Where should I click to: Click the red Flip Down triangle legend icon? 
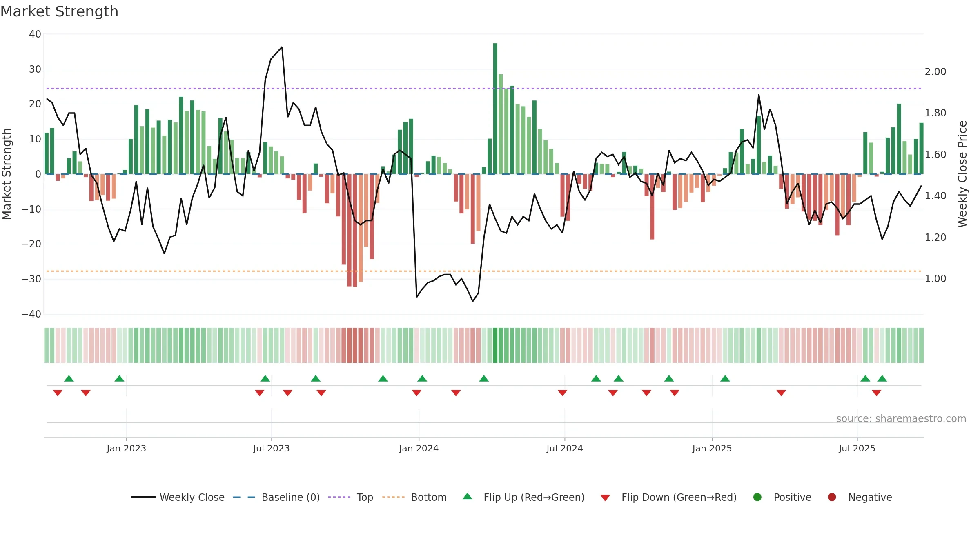click(605, 498)
